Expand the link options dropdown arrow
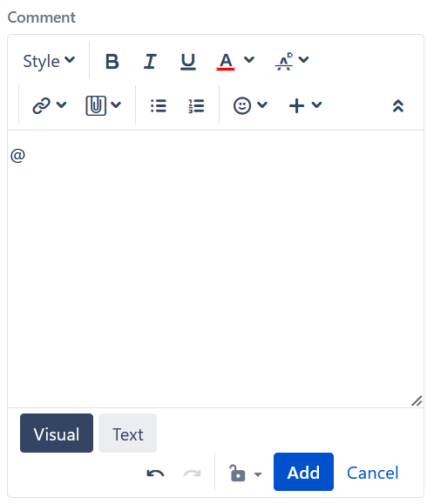The width and height of the screenshot is (427, 504). pyautogui.click(x=61, y=104)
